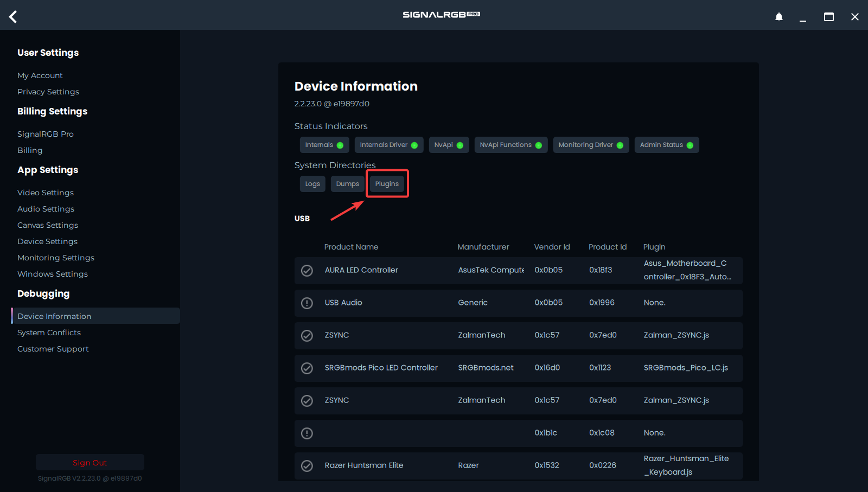Go to My Account settings
This screenshot has width=868, height=492.
(x=40, y=75)
